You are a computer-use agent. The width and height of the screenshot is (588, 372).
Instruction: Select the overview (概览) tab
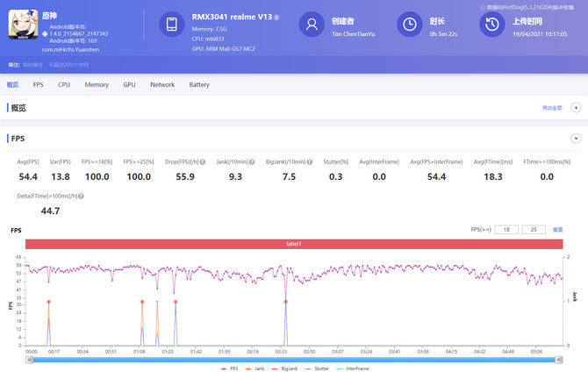[x=12, y=85]
